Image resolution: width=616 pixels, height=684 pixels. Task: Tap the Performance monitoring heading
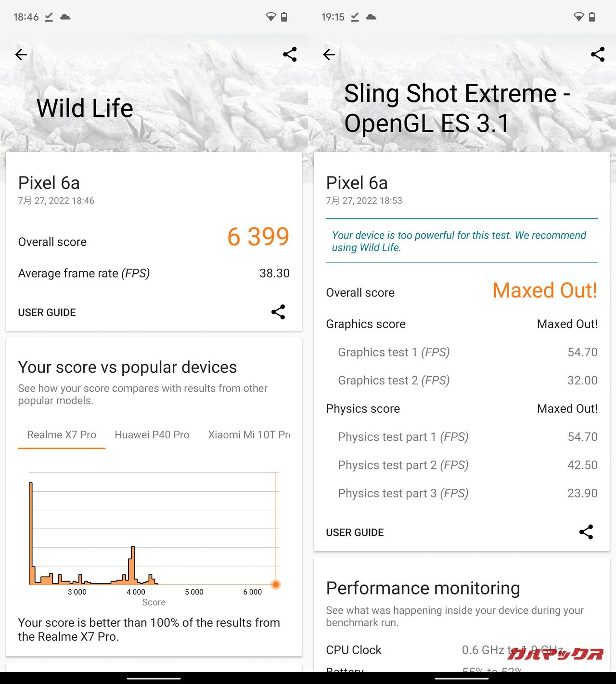point(423,588)
